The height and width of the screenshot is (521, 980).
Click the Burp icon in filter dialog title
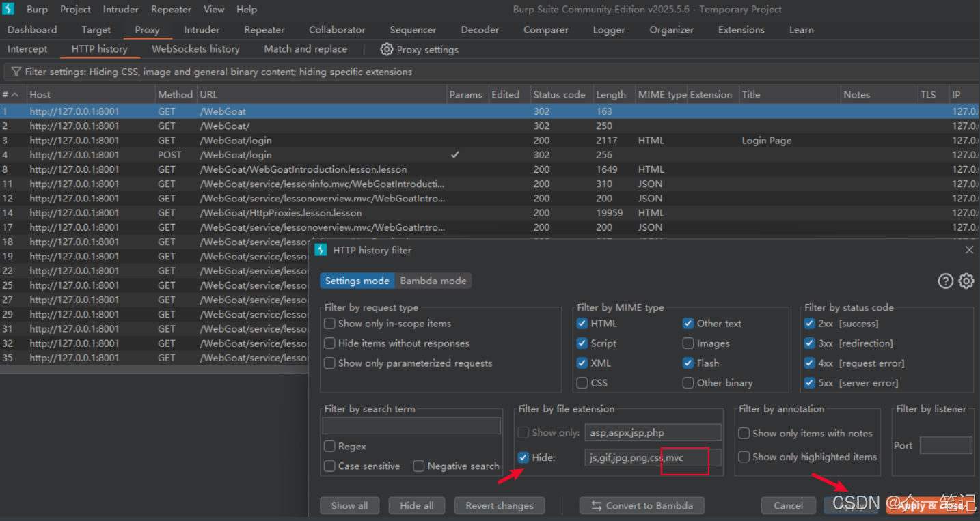point(321,250)
